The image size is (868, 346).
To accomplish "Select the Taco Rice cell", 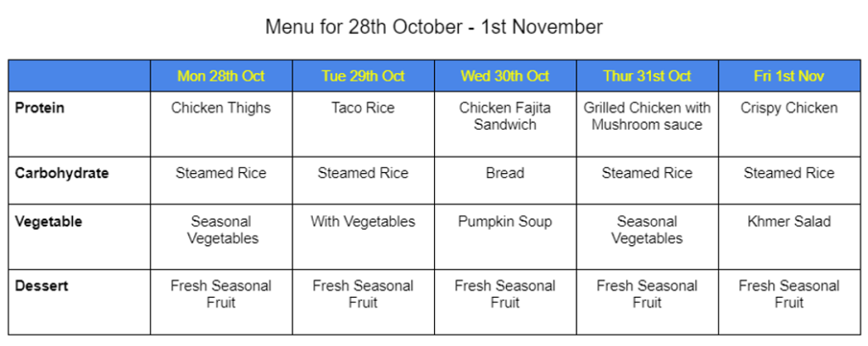I will (x=363, y=108).
